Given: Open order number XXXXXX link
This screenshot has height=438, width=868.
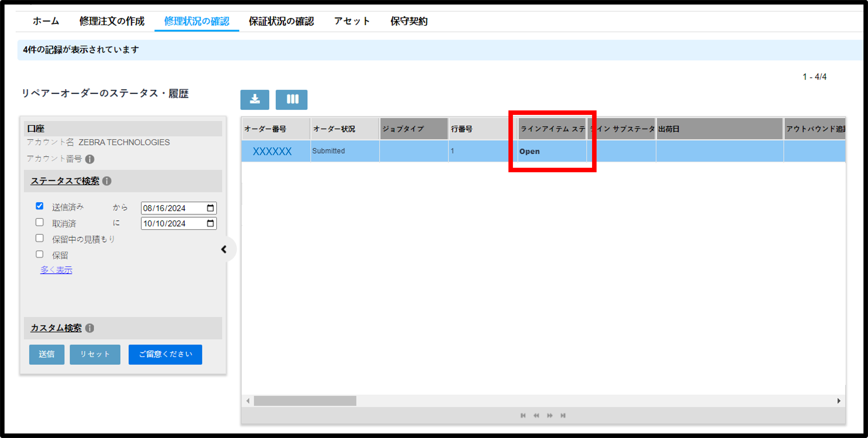Looking at the screenshot, I should tap(272, 151).
